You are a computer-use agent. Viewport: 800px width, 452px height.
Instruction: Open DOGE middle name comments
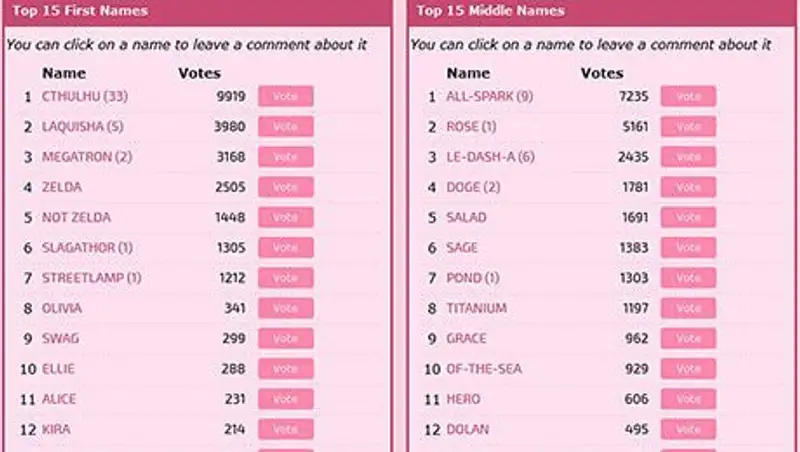pos(473,187)
